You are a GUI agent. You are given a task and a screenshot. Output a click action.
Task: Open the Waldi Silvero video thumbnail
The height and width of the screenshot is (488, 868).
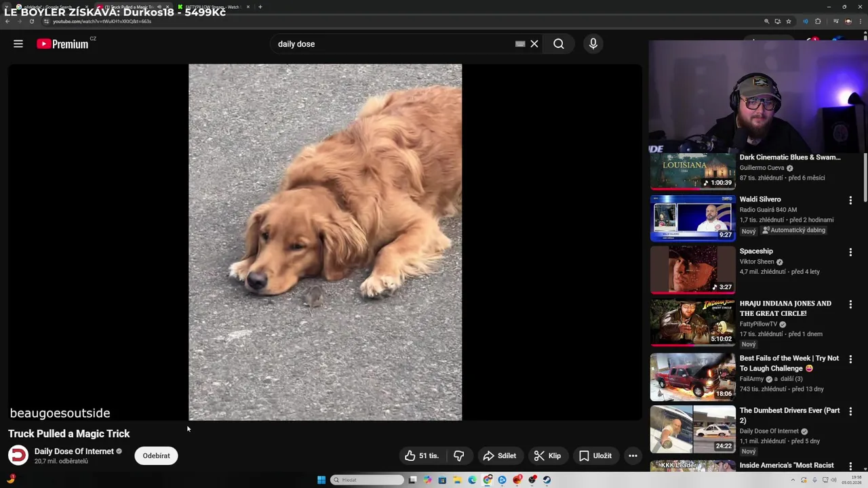[x=692, y=218]
